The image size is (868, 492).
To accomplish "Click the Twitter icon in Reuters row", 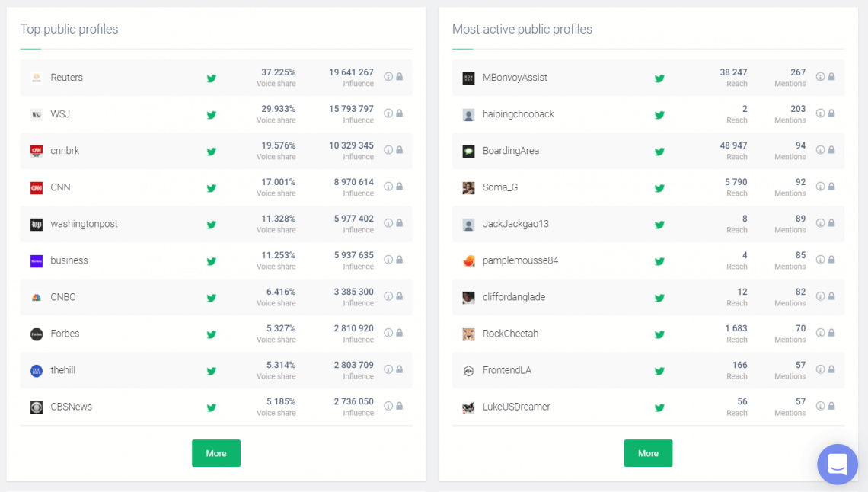I will tap(212, 78).
